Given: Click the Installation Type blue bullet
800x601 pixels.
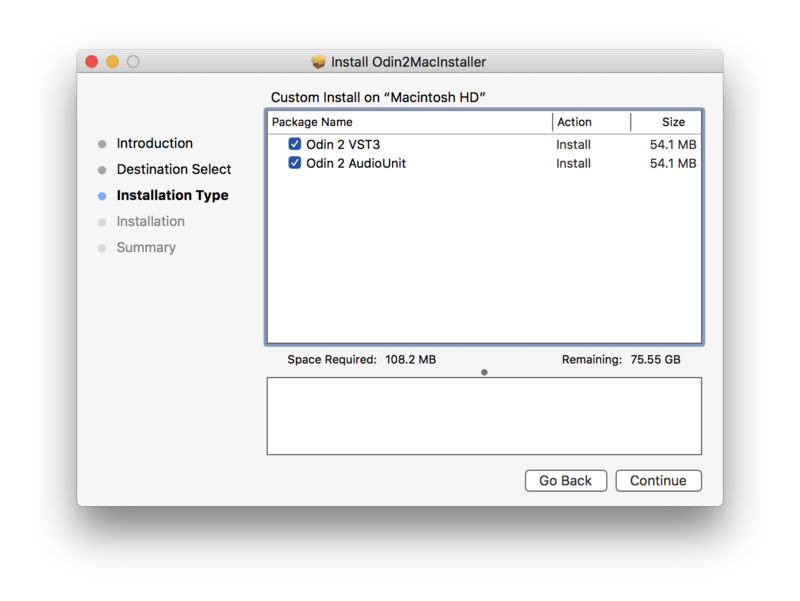Looking at the screenshot, I should (102, 196).
